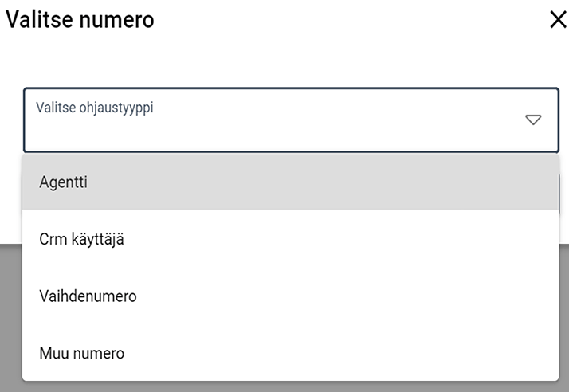Dismiss the dialog with the X icon

tap(558, 20)
